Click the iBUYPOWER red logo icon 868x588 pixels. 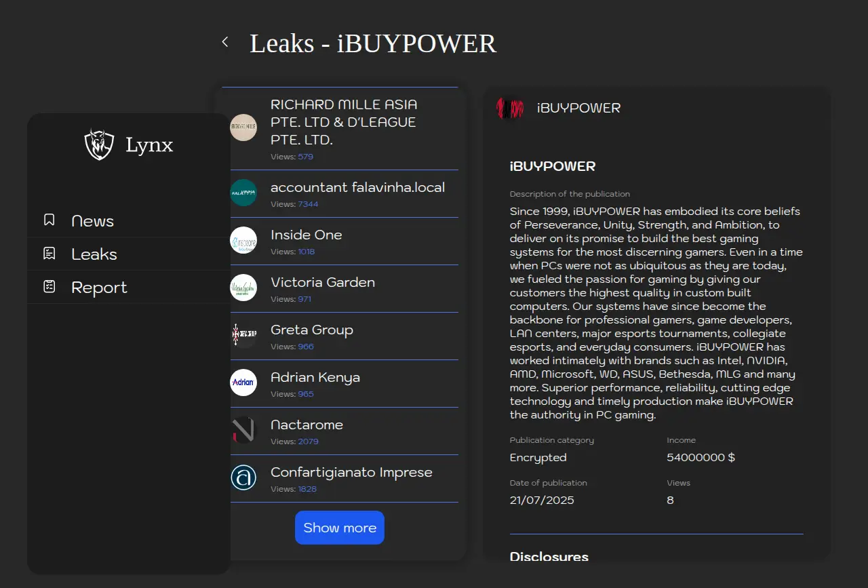[x=510, y=108]
